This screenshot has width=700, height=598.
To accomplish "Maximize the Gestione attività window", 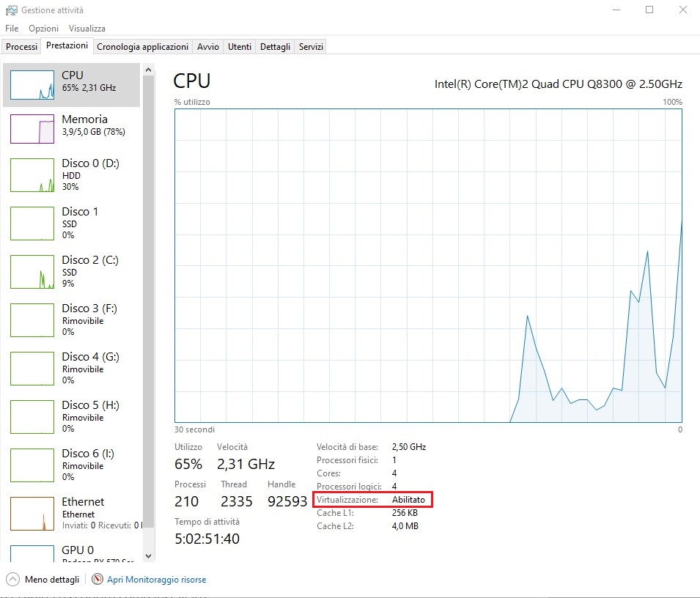I will (649, 10).
